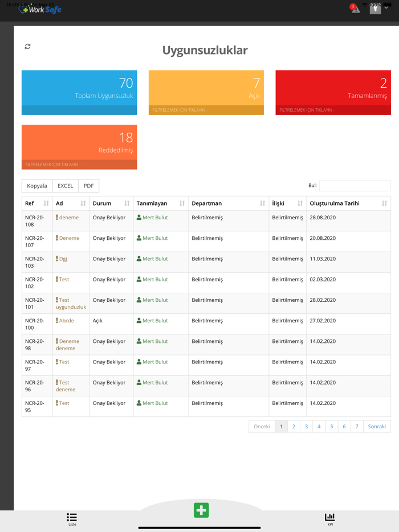Click the exclamation icon in row NCR-20-103

(57, 259)
